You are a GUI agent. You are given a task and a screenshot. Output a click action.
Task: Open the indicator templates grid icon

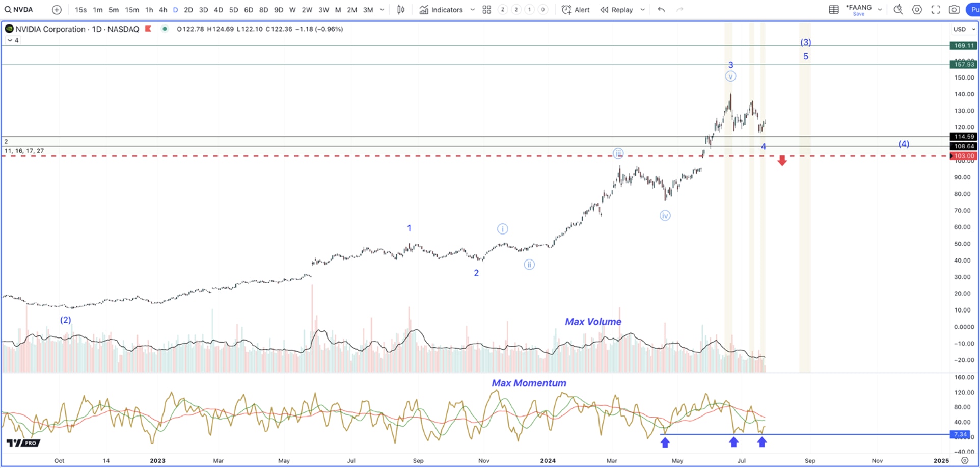[x=486, y=10]
